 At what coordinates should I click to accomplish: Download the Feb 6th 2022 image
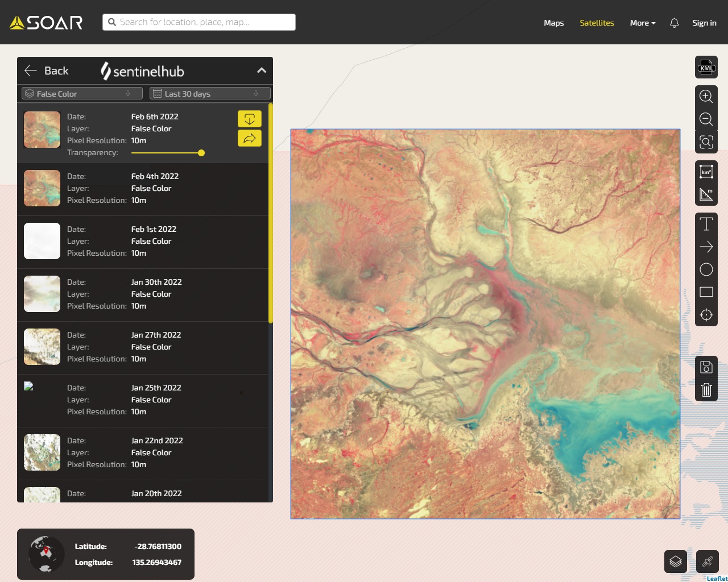[250, 119]
